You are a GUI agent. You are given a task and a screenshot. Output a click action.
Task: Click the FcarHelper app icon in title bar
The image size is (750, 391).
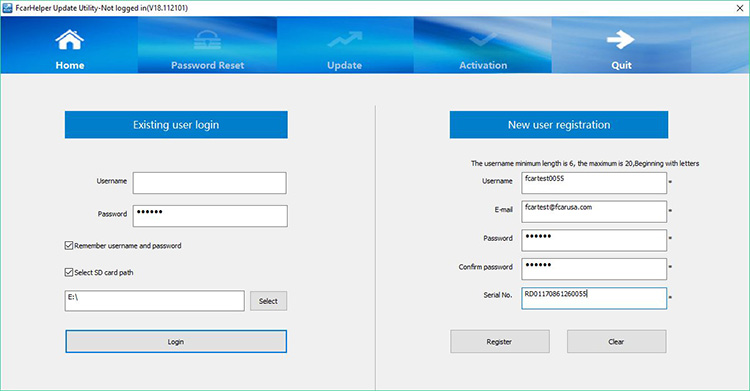pos(7,8)
